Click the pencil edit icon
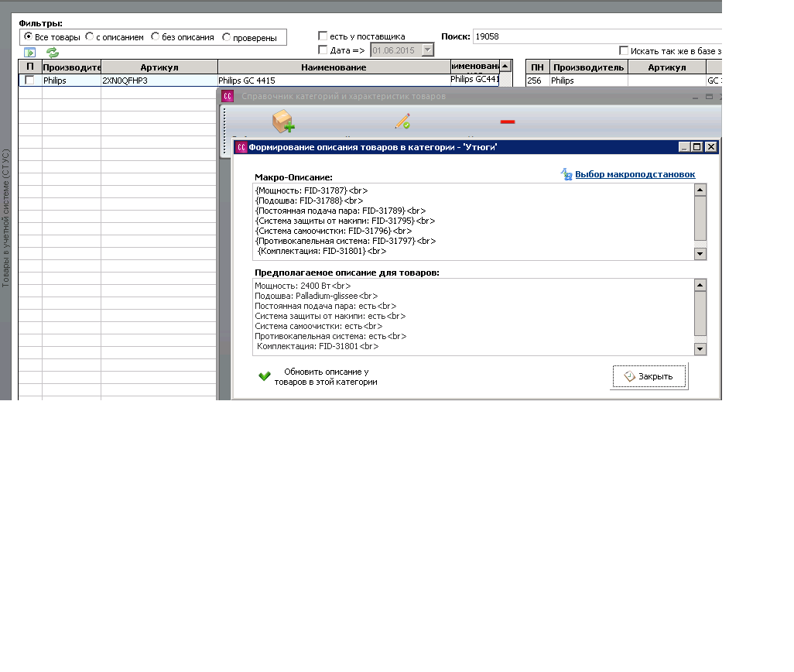The height and width of the screenshot is (672, 794). pos(402,122)
